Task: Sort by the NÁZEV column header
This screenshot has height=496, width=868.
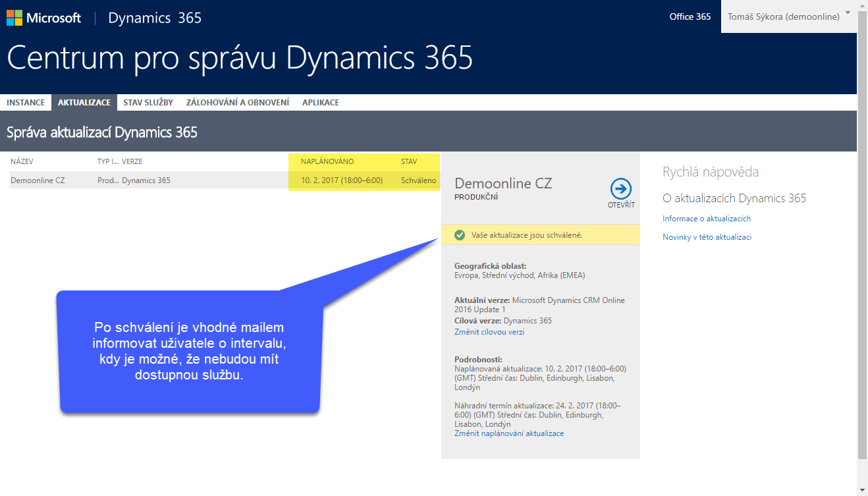Action: 22,161
